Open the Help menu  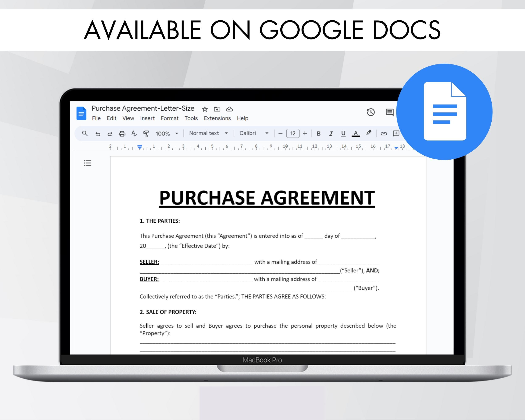243,118
